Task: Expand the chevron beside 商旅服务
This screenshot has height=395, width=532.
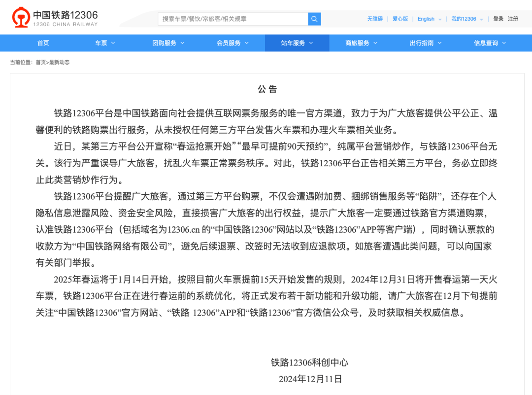Action: pos(375,43)
